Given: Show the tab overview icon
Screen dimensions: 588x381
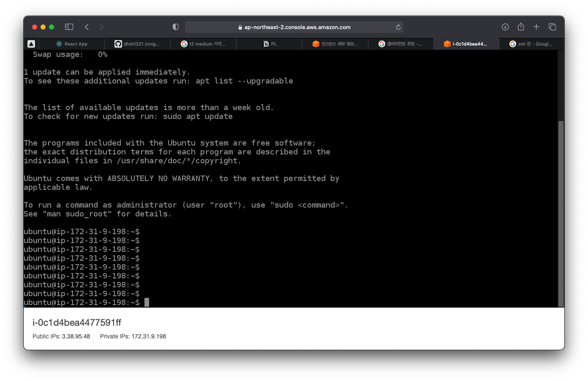Looking at the screenshot, I should click(x=552, y=27).
